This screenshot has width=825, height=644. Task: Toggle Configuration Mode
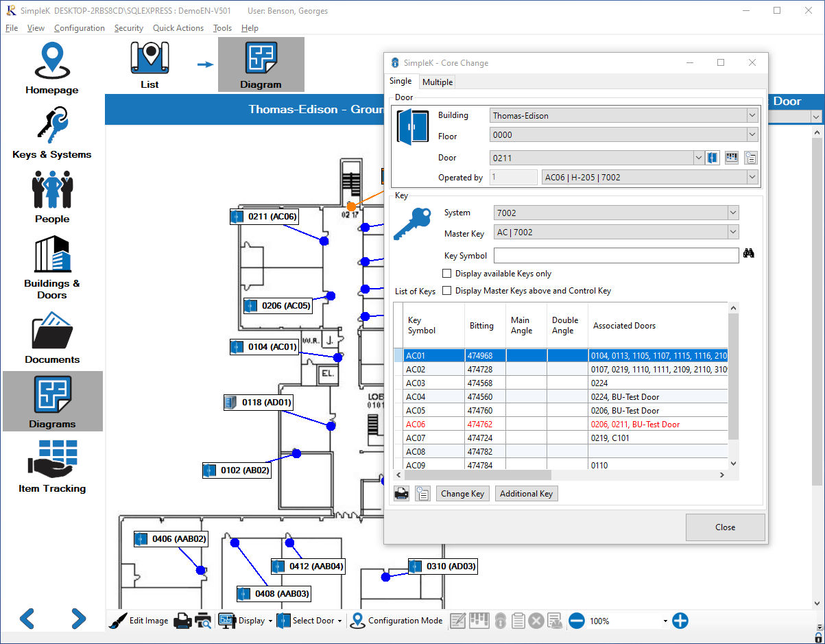click(396, 620)
